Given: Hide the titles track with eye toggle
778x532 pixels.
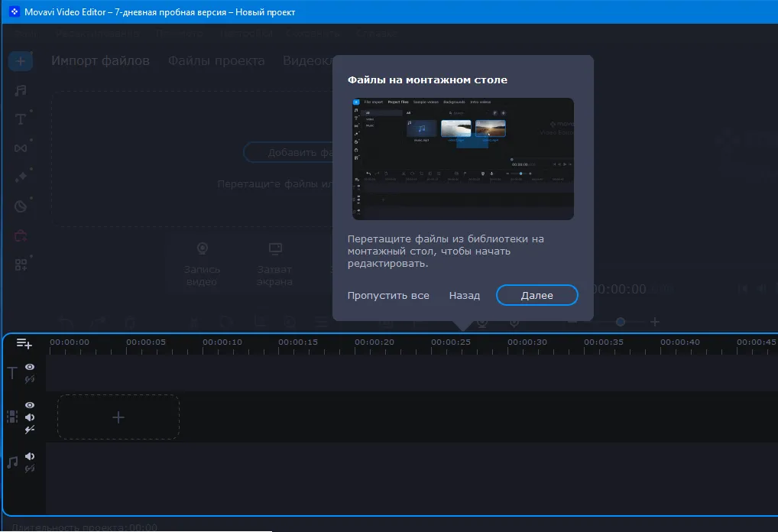Looking at the screenshot, I should [x=30, y=368].
